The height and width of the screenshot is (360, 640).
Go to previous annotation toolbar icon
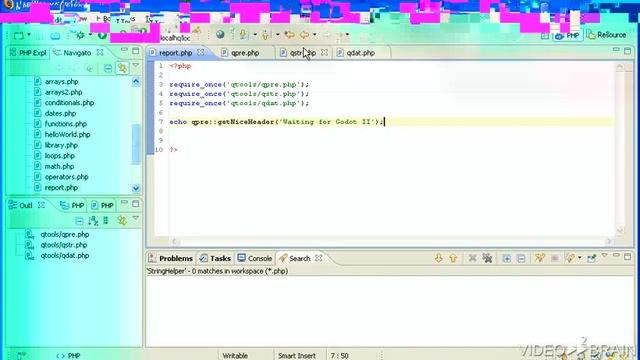click(266, 35)
